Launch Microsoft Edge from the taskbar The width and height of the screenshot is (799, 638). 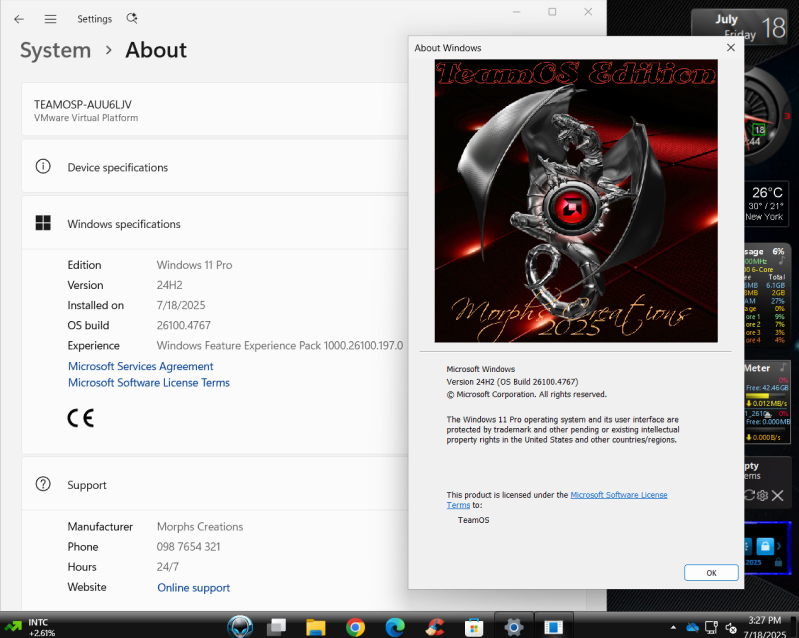point(395,627)
